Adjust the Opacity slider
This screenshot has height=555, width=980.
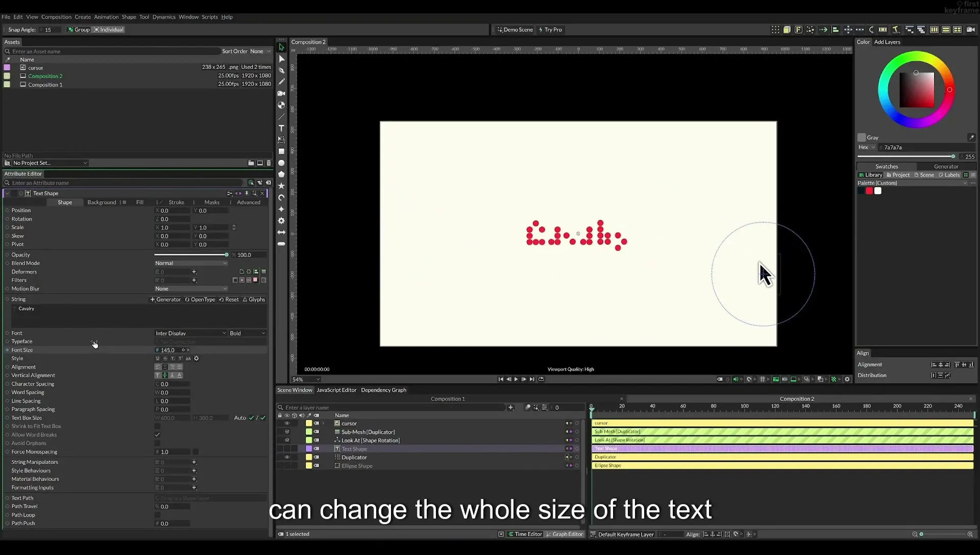coord(191,255)
